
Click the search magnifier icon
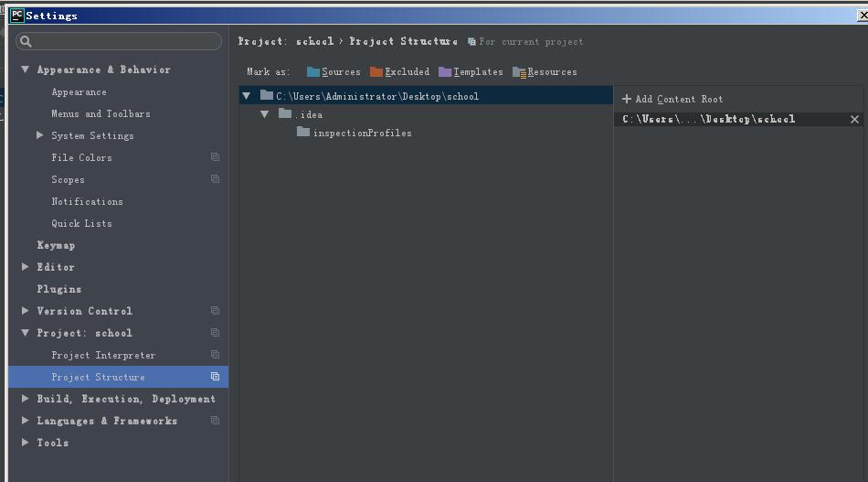(26, 41)
